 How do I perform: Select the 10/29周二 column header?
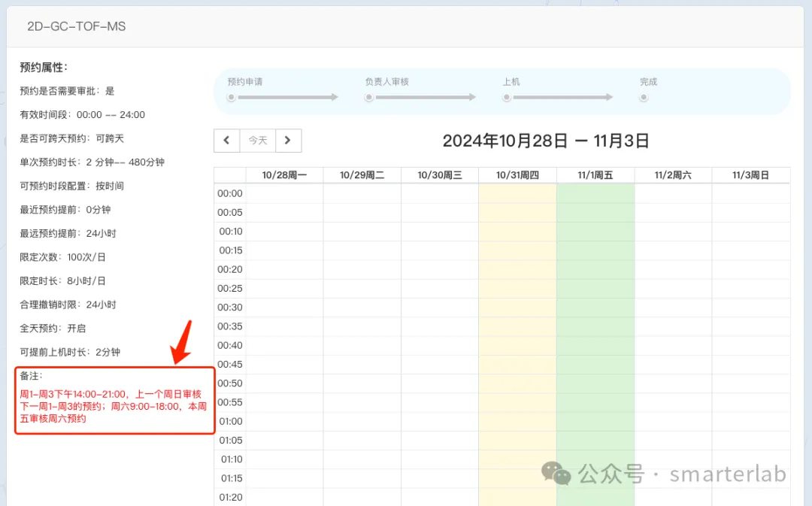[x=362, y=175]
